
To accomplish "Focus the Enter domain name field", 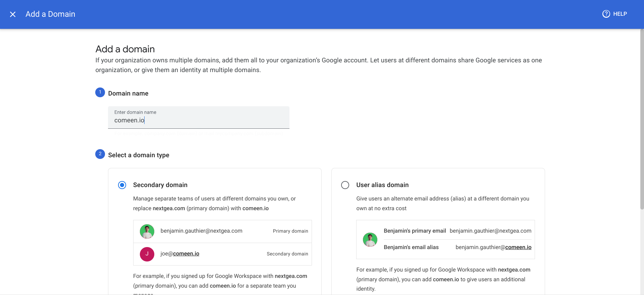I will [199, 117].
